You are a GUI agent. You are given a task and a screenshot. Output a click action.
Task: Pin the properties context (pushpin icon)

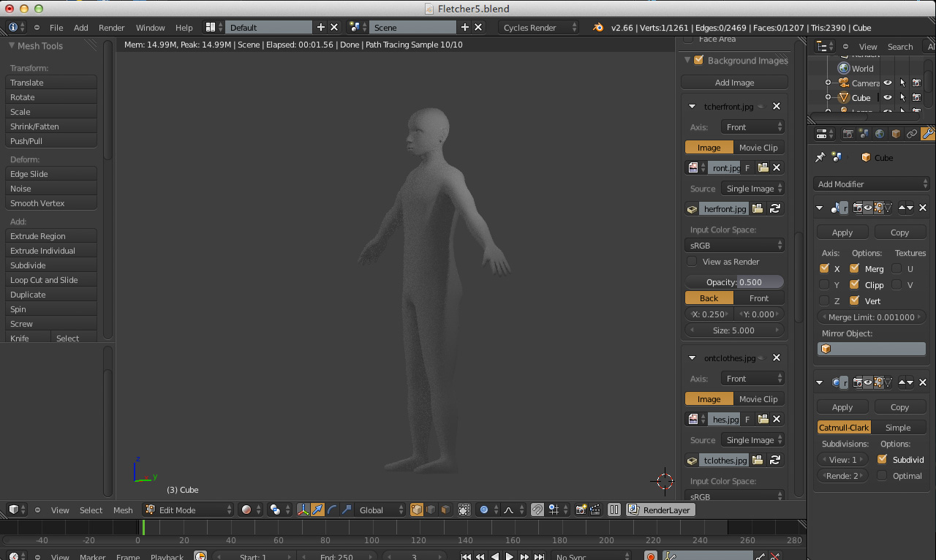820,157
